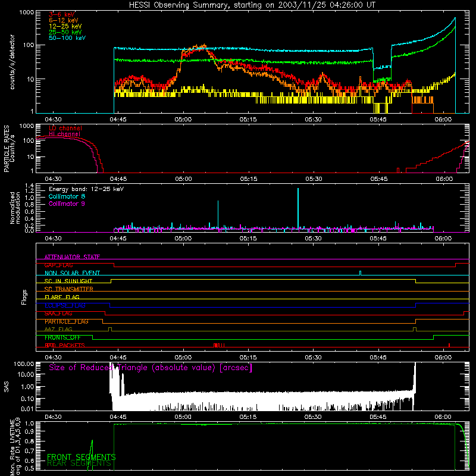Click the BAD_PACKETS flag label

point(65,346)
